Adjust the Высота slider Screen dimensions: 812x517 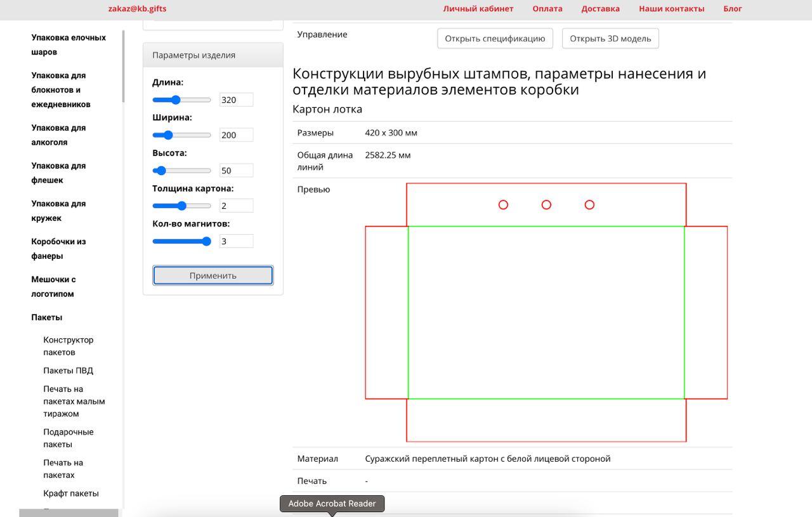tap(161, 171)
